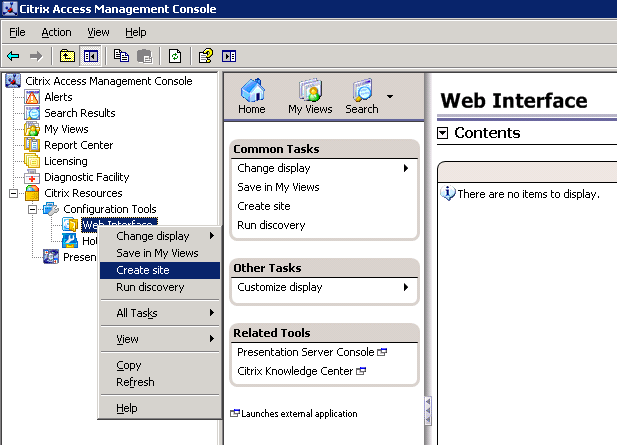Collapse the Citrix Resources tree node

click(x=13, y=193)
